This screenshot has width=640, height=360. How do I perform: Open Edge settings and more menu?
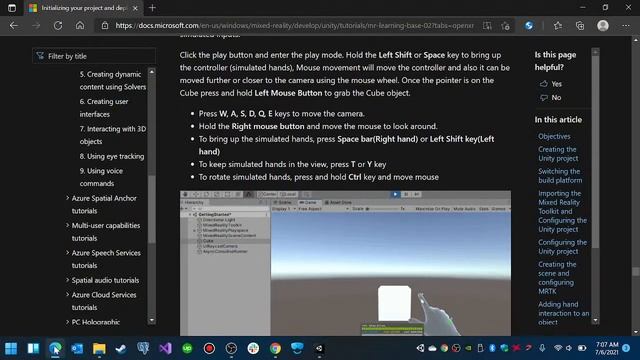(x=626, y=25)
